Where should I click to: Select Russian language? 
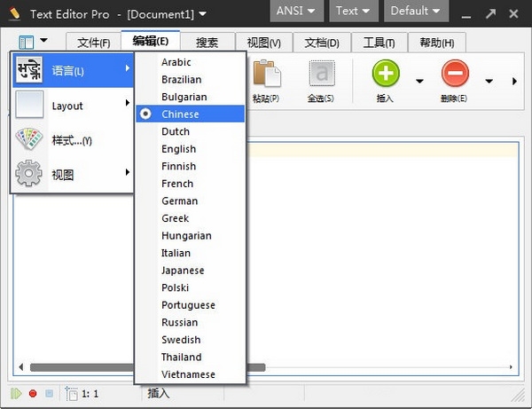click(x=190, y=322)
